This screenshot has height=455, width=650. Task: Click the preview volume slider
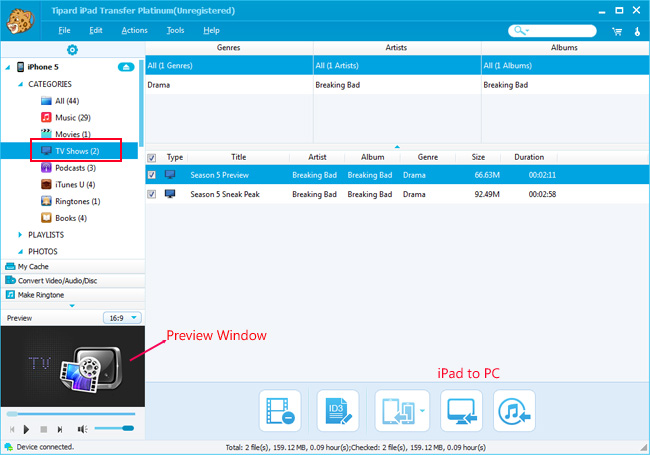[x=114, y=428]
